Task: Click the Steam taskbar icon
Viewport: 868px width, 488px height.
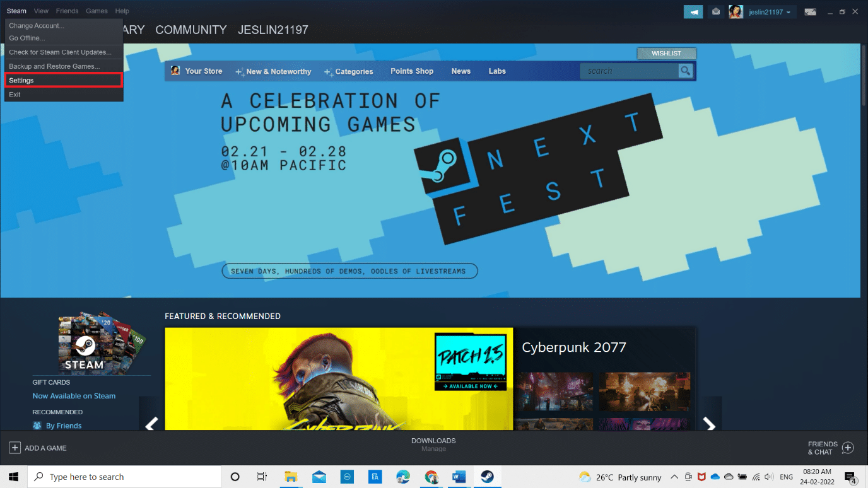Action: [x=487, y=477]
